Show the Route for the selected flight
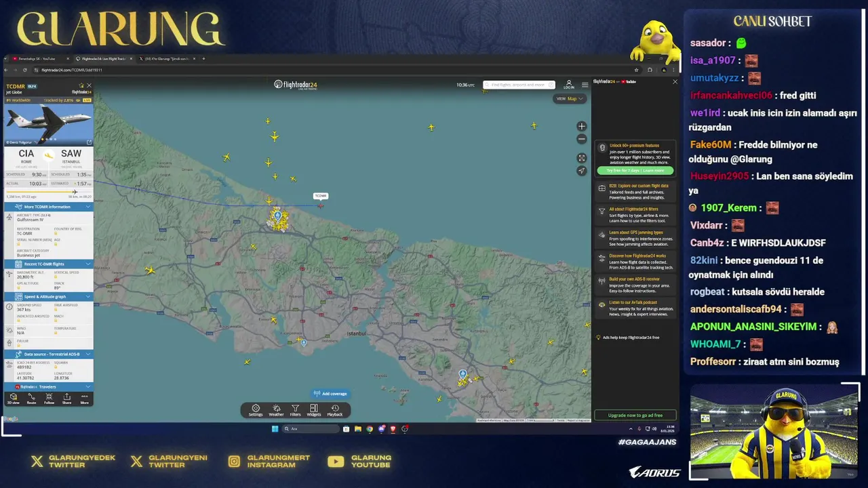 coord(31,399)
